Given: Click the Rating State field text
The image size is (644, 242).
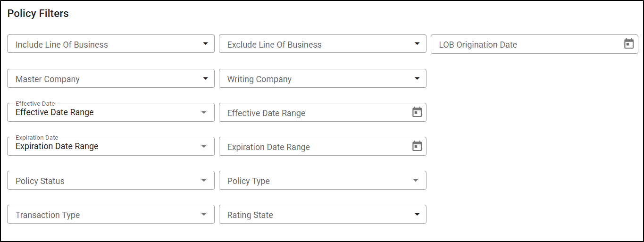Looking at the screenshot, I should tap(250, 215).
